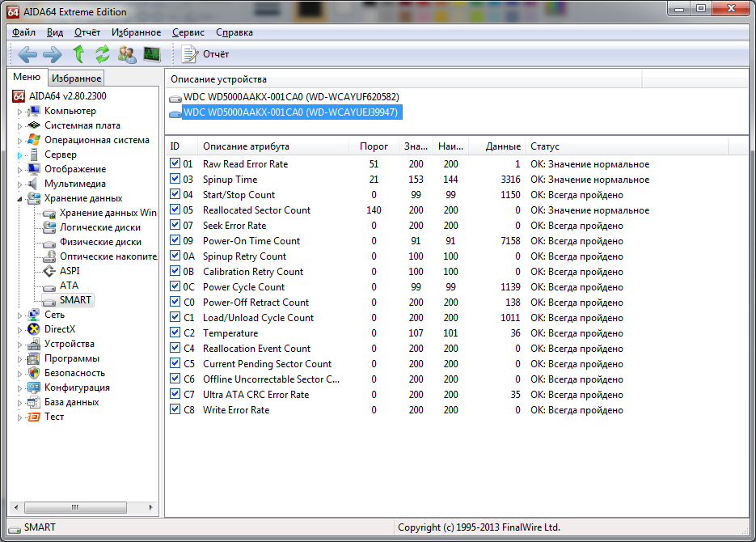
Task: Open the Файл menu
Action: [23, 32]
